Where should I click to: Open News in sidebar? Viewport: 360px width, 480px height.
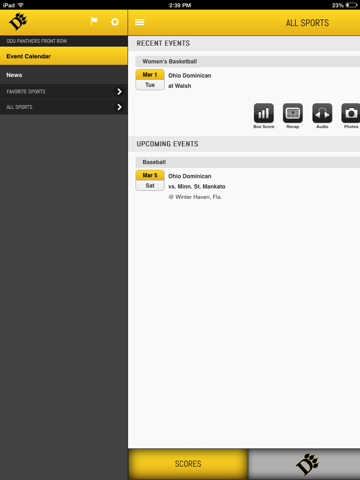pos(64,75)
